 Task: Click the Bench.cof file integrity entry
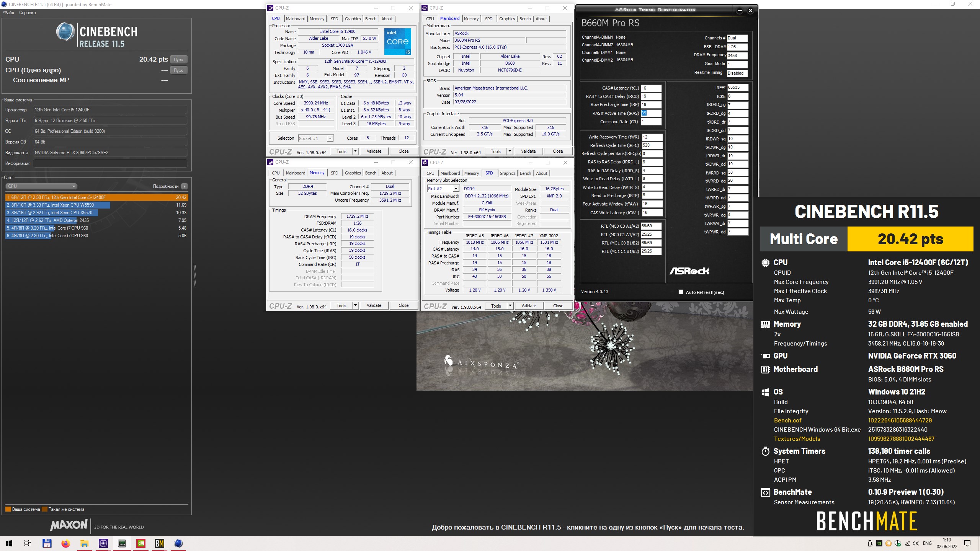(x=787, y=421)
